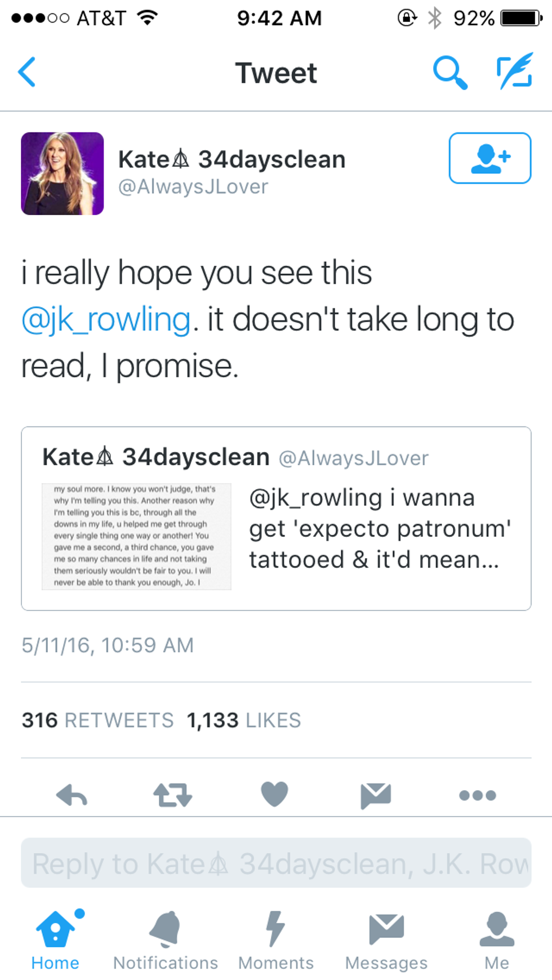Tap the @jk_rowling mention link
Viewport: 552px width, 980px height.
(106, 320)
